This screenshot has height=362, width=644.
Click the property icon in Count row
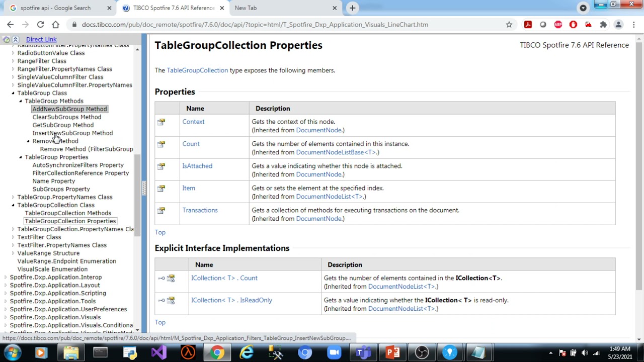tap(161, 144)
